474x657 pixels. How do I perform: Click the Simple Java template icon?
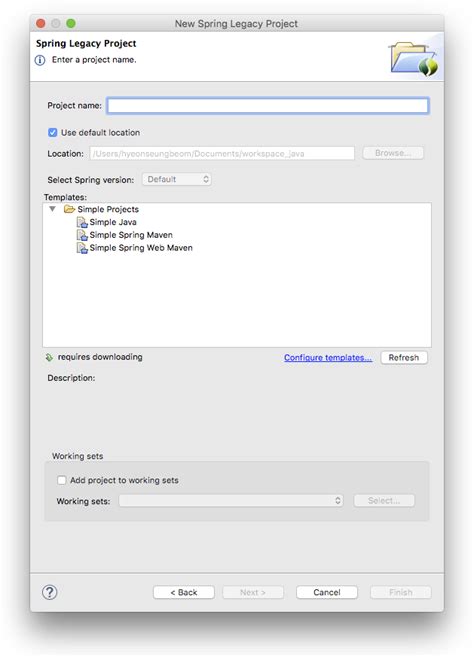click(82, 222)
